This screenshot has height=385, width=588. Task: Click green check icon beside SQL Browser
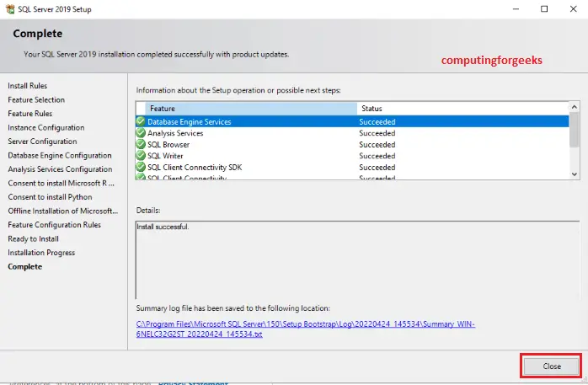(x=141, y=144)
